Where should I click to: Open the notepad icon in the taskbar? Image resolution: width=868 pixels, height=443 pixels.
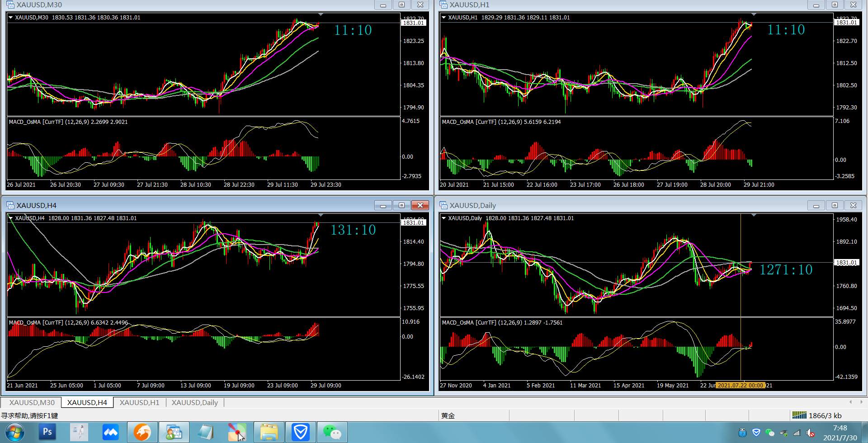[x=205, y=432]
